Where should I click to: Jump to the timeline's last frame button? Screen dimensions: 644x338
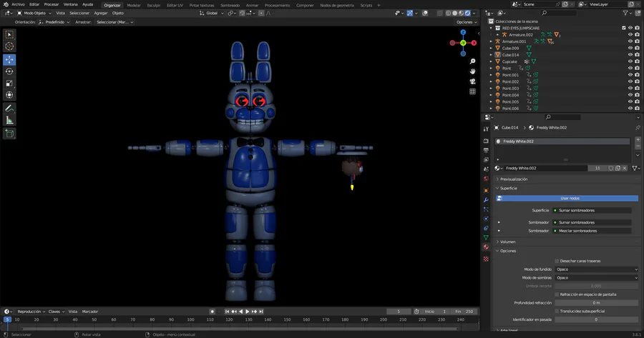point(261,312)
